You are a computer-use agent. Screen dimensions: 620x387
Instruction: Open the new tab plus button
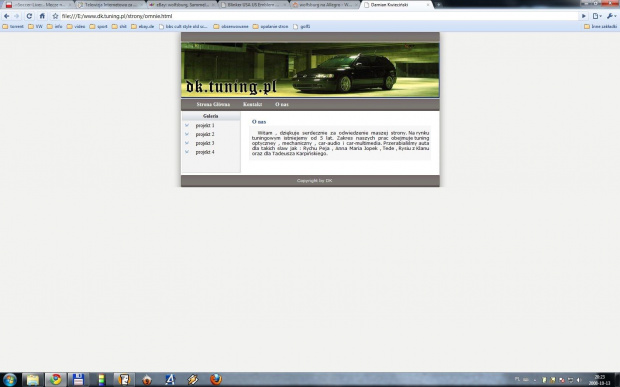(438, 5)
